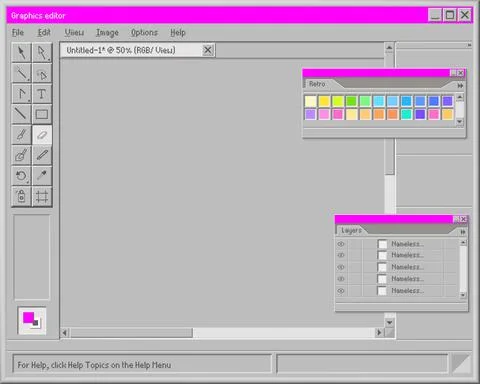Pick the dark green swatch in Retro panel
480x384 pixels.
[351, 101]
